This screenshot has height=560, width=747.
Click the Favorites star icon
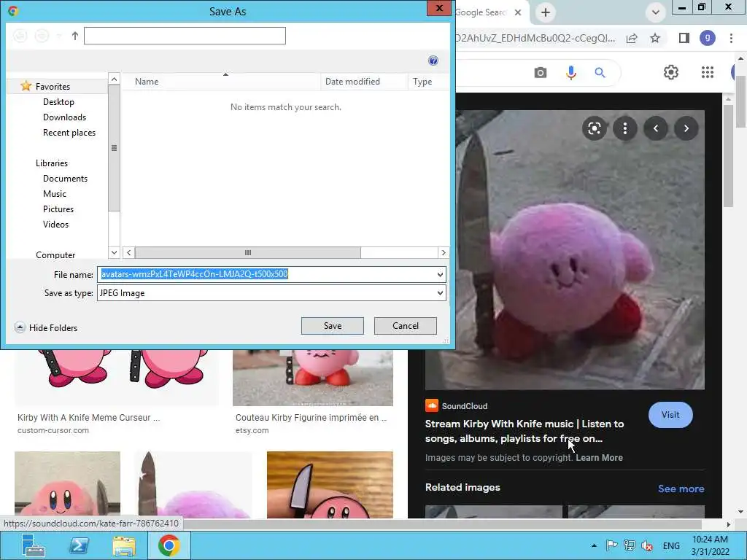coord(26,86)
